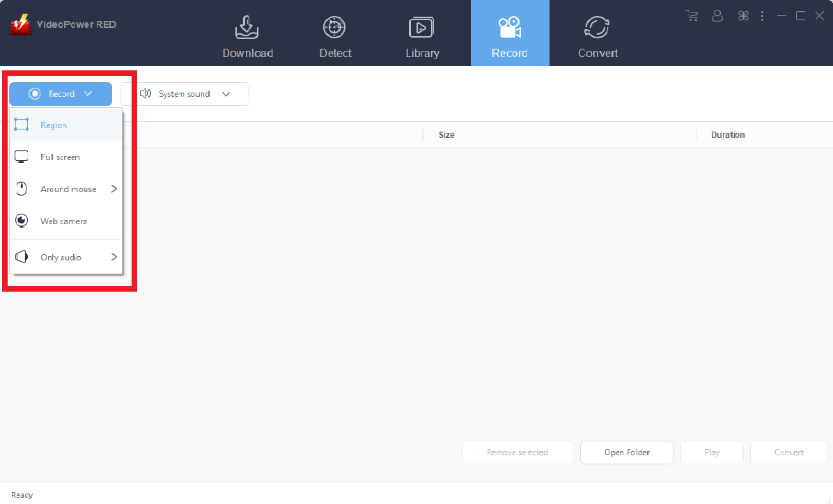Click the shopping cart purchase icon

691,15
